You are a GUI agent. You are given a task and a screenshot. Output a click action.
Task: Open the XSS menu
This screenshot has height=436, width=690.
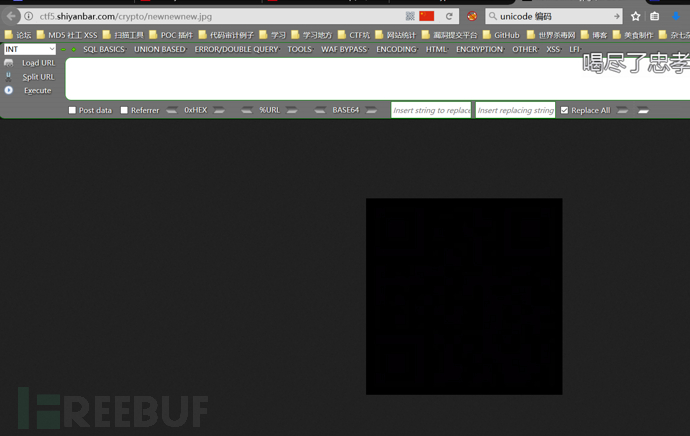click(x=554, y=49)
